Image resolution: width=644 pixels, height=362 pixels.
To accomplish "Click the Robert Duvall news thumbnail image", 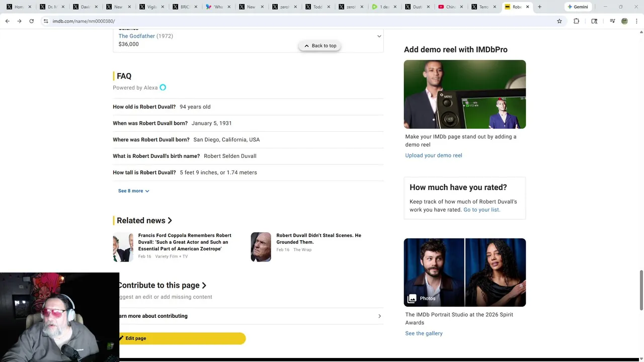I will point(261,247).
